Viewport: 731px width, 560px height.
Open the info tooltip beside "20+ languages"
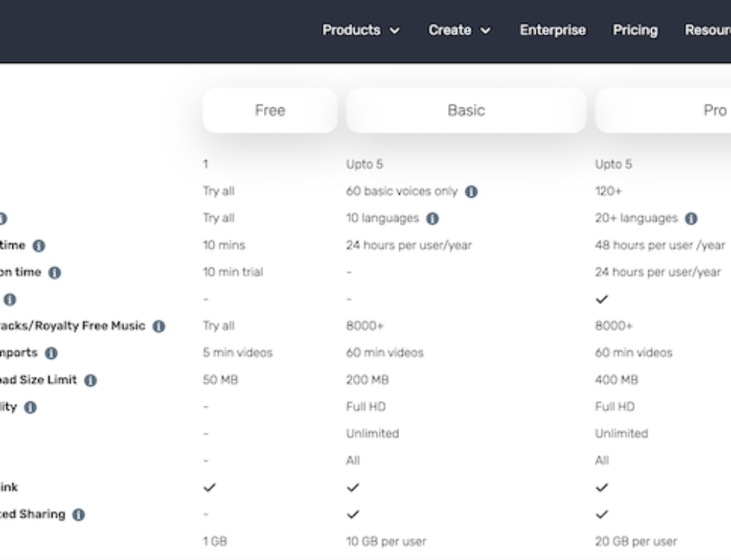691,219
